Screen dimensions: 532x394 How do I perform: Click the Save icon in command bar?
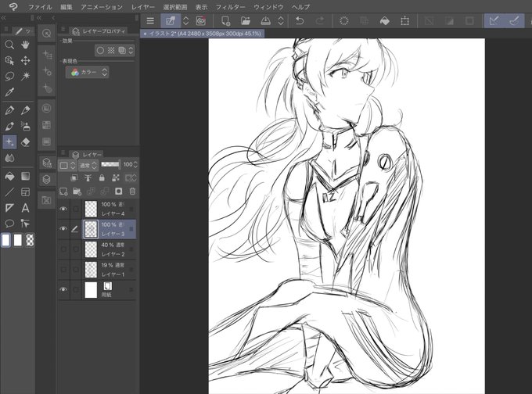coord(266,21)
